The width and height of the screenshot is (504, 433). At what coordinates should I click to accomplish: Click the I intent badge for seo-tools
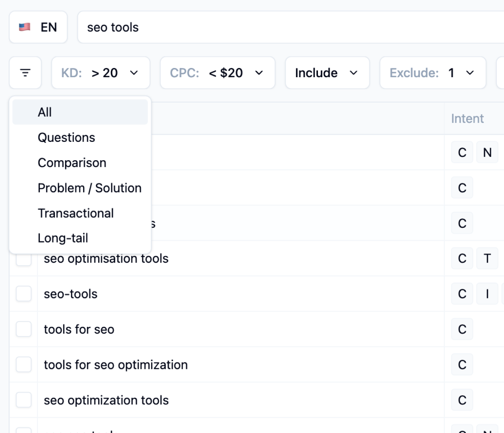[487, 294]
